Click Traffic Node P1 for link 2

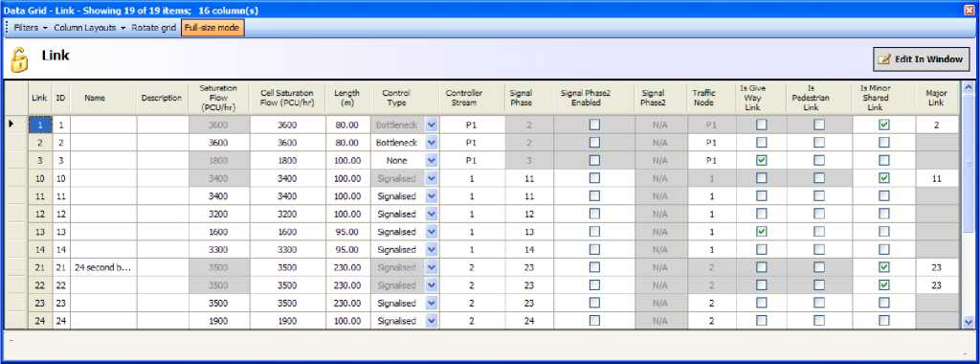(x=711, y=143)
